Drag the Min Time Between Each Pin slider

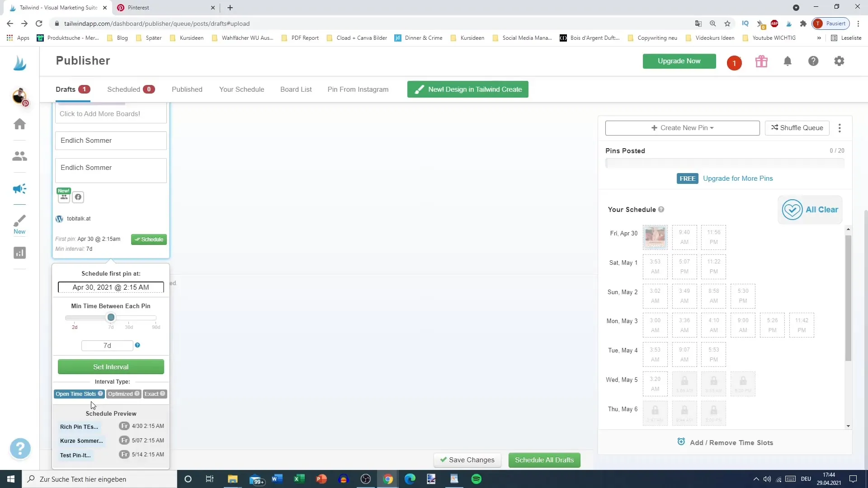111,316
